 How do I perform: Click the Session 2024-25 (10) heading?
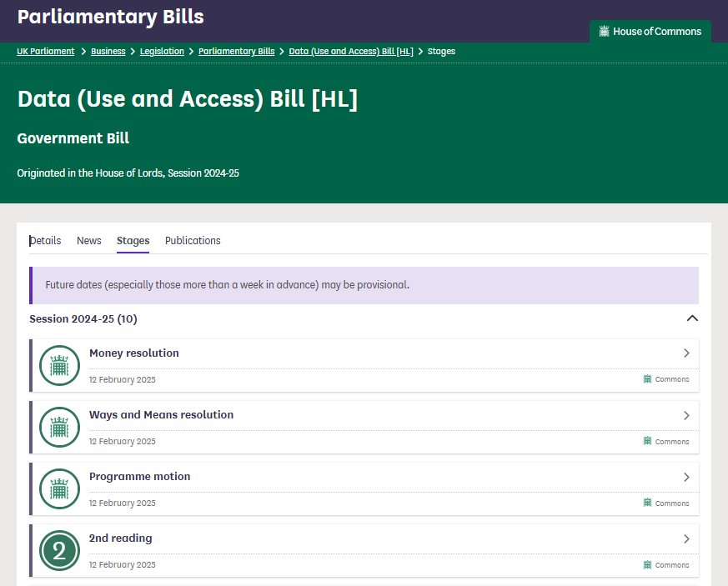point(83,318)
